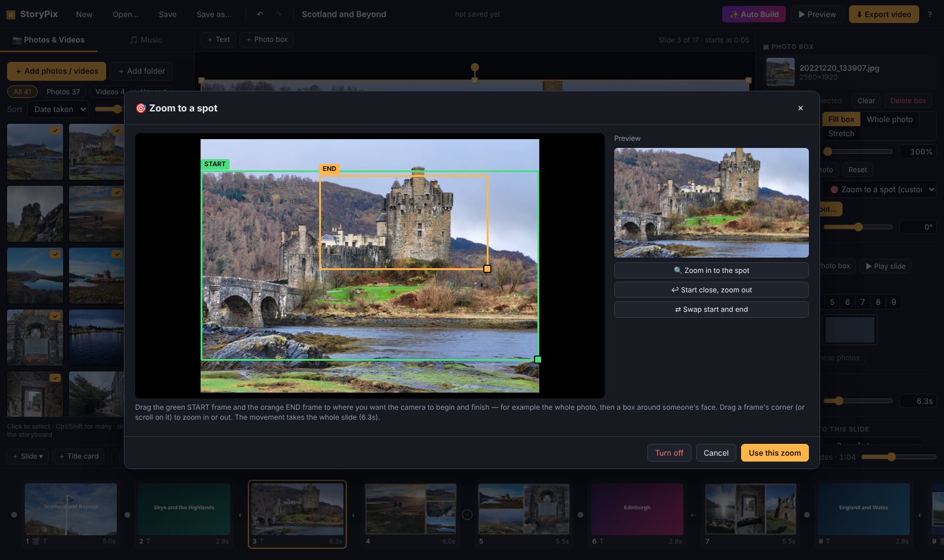Image resolution: width=944 pixels, height=560 pixels.
Task: Filter the media library by Videos
Action: [x=110, y=92]
